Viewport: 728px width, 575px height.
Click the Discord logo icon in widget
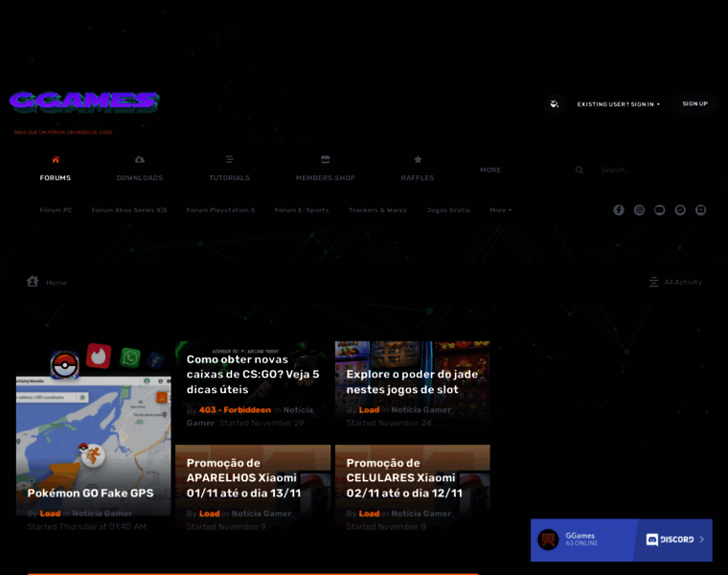652,540
